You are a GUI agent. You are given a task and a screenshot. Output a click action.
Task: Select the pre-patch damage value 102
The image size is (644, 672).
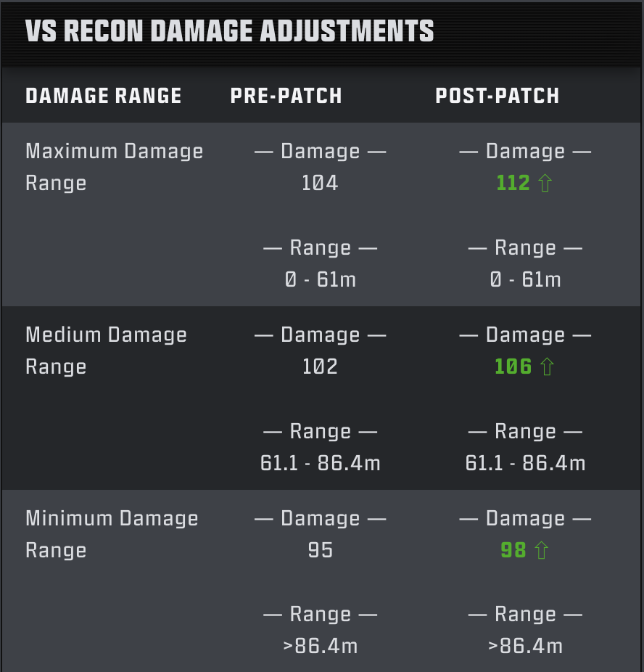[320, 366]
